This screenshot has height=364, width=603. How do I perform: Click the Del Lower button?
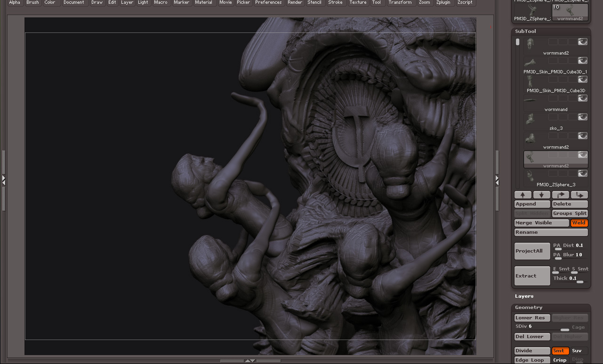(x=532, y=337)
